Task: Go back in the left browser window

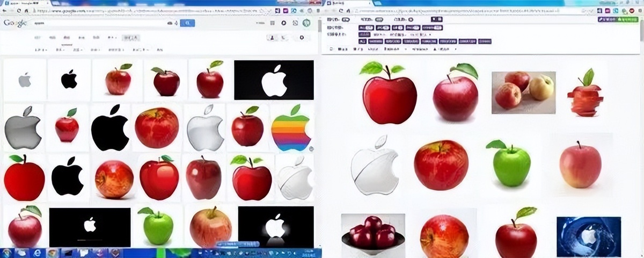Action: click(x=4, y=10)
